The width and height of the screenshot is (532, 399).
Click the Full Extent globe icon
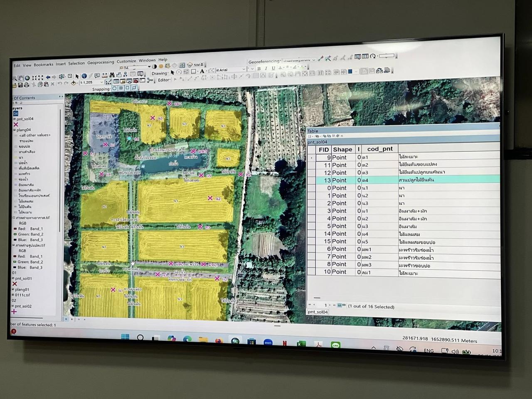[27, 78]
